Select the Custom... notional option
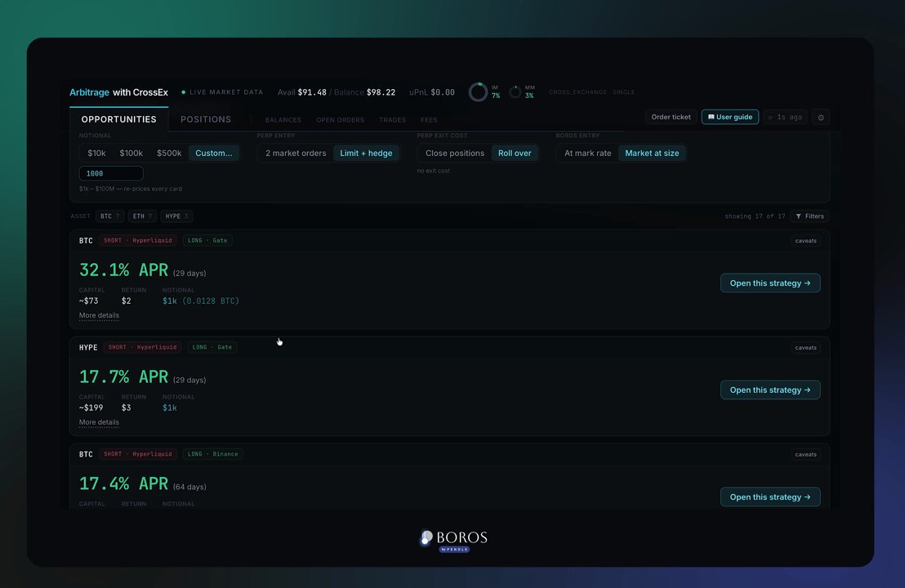 click(213, 153)
